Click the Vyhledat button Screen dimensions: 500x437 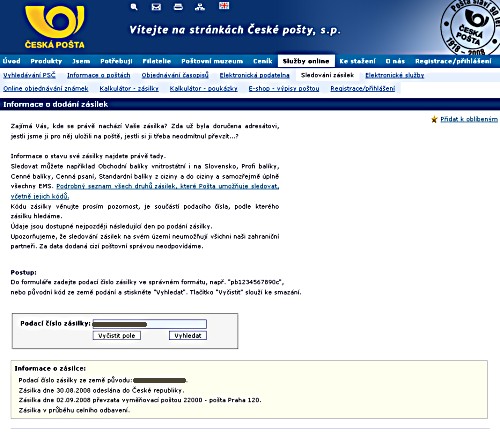click(x=188, y=336)
